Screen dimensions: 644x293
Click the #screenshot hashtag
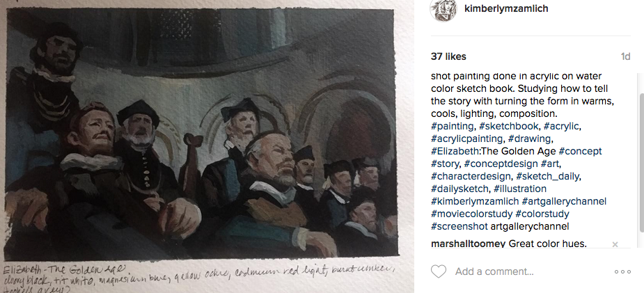click(462, 226)
